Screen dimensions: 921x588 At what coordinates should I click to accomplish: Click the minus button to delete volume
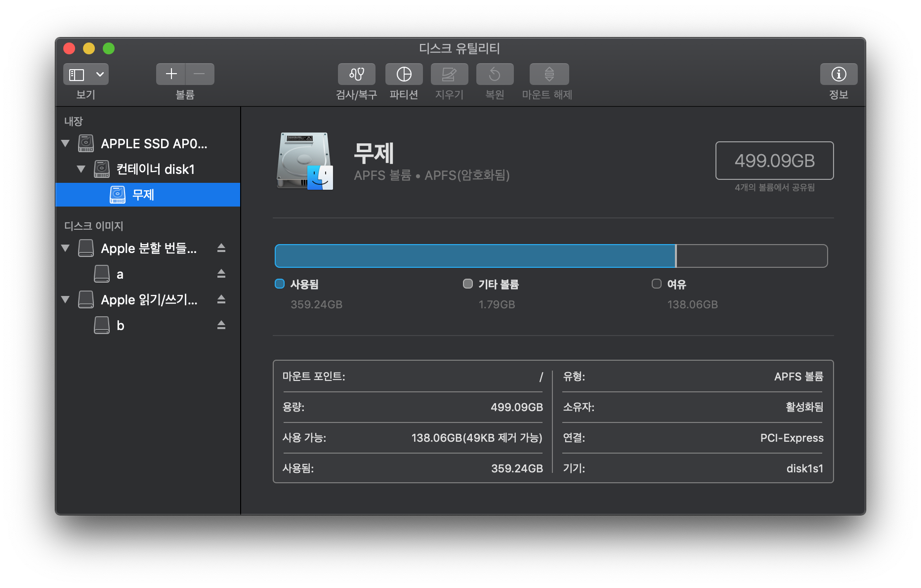click(x=200, y=74)
